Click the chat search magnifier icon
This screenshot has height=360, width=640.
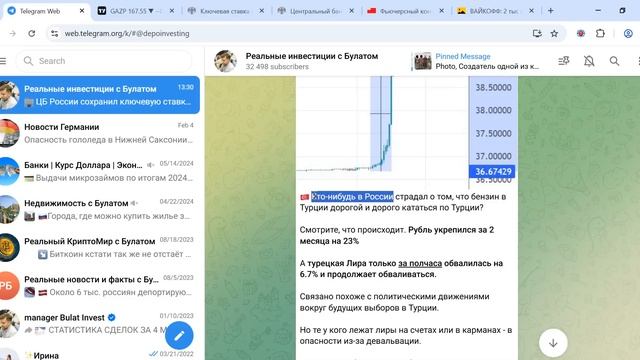click(614, 61)
